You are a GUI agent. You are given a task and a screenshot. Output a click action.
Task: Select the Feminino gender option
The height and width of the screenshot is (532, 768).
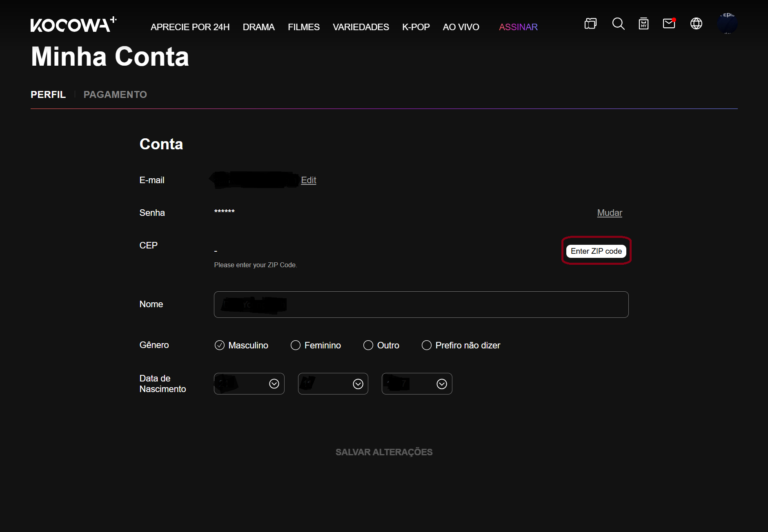pyautogui.click(x=296, y=345)
